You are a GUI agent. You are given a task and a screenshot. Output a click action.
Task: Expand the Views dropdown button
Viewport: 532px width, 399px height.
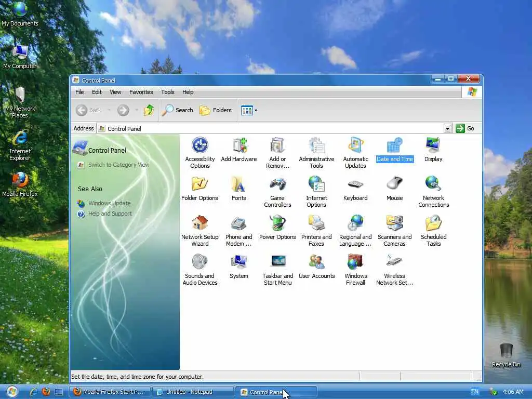pos(249,110)
